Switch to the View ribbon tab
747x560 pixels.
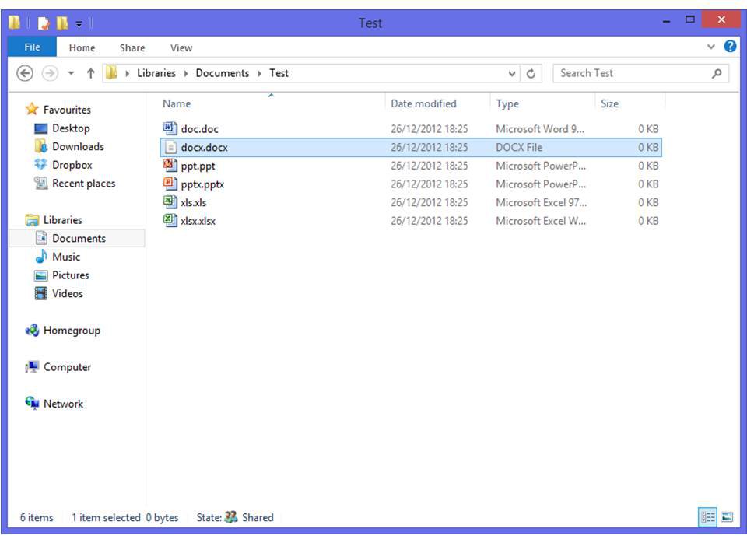[x=181, y=47]
